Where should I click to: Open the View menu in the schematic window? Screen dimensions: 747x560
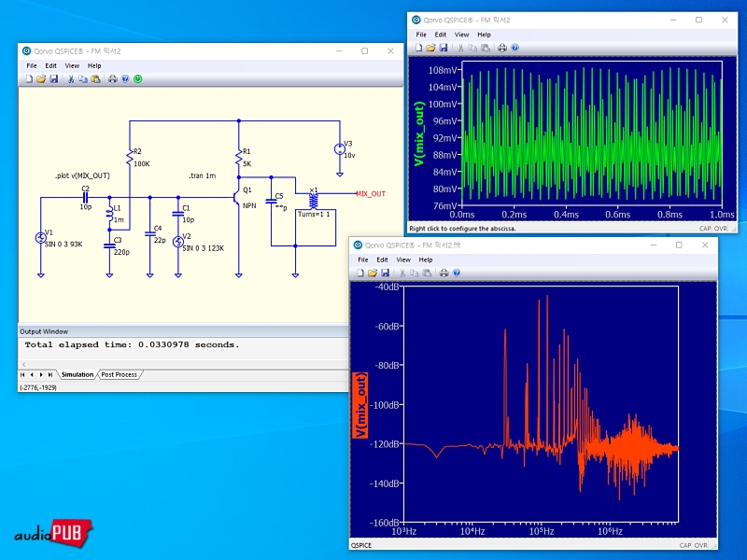(x=72, y=65)
